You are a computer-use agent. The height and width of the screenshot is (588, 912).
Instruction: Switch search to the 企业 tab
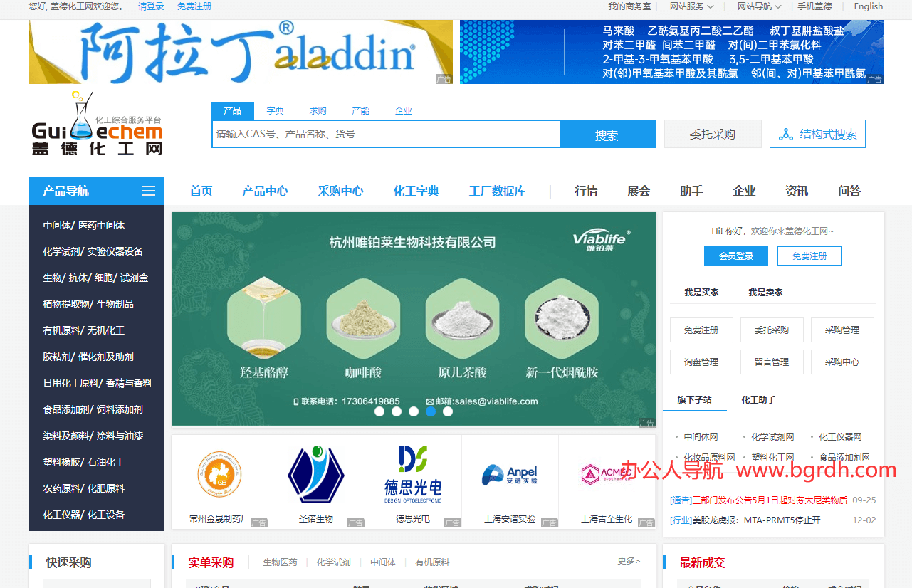pos(403,111)
